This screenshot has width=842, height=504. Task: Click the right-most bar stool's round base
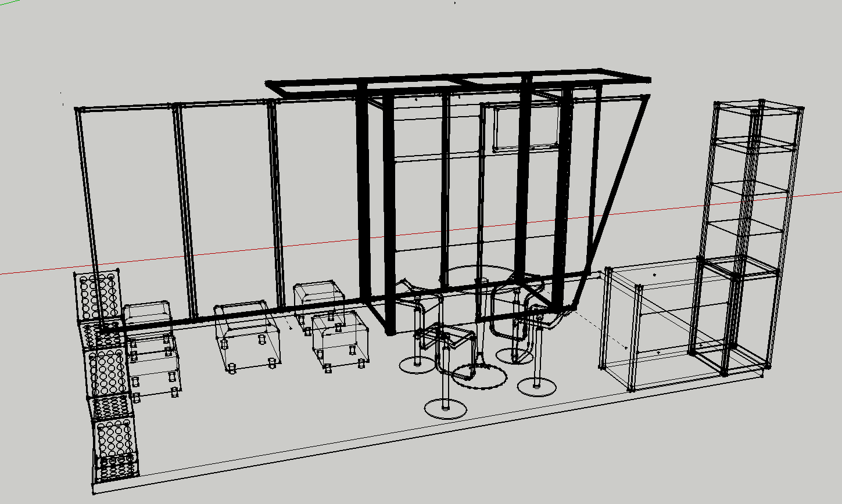536,386
